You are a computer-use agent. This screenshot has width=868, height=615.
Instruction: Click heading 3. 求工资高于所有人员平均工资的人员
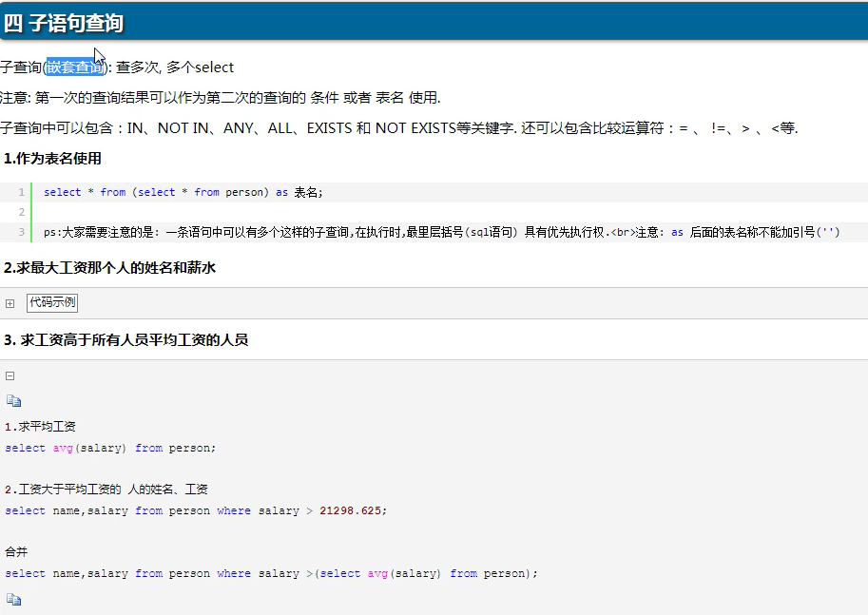pos(125,339)
